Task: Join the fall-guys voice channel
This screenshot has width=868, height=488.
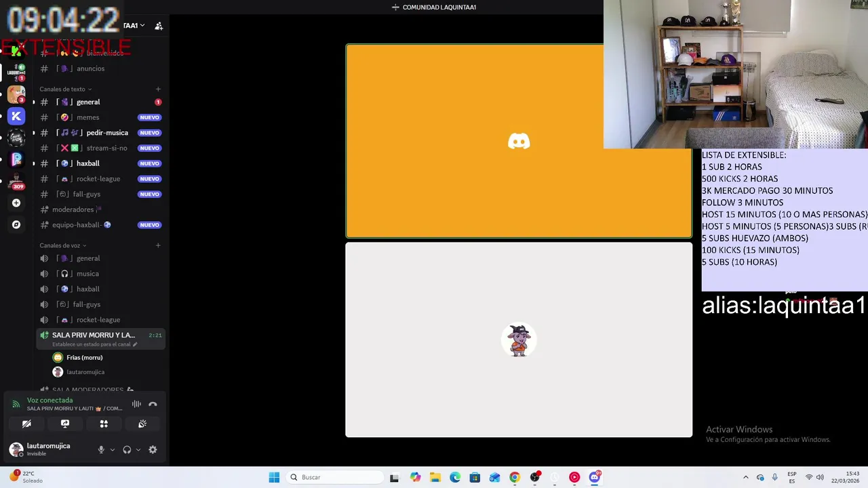Action: coord(100,304)
